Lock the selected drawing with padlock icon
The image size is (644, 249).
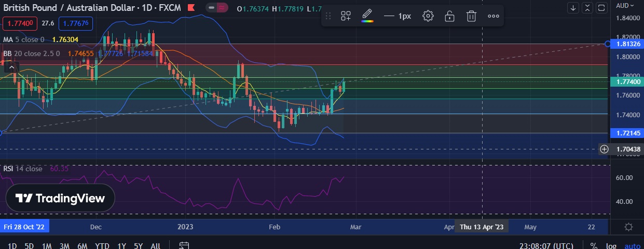(449, 16)
